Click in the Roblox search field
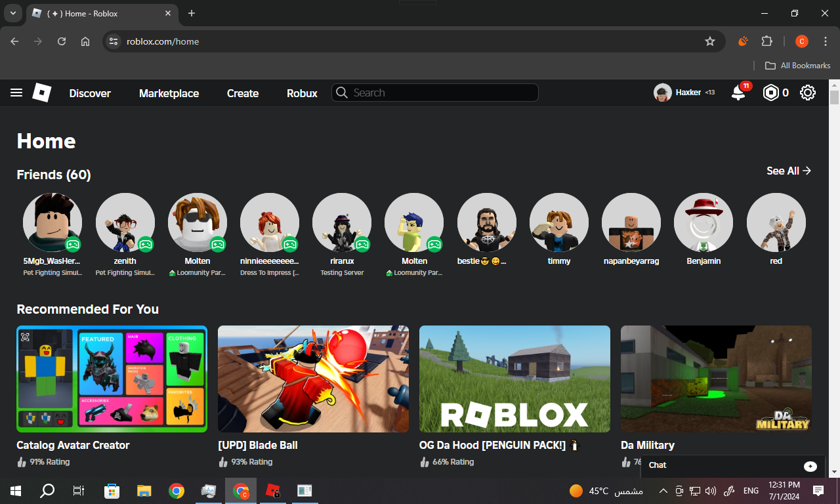840x504 pixels. tap(434, 93)
